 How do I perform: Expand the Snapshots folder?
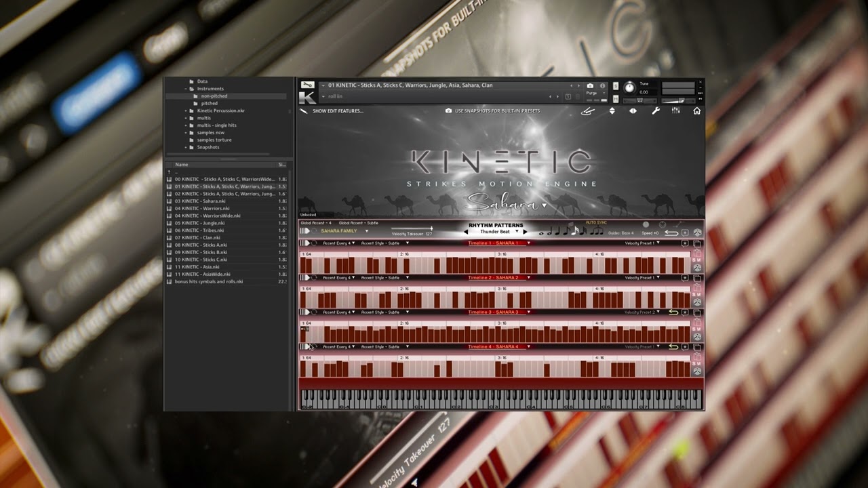pyautogui.click(x=185, y=147)
